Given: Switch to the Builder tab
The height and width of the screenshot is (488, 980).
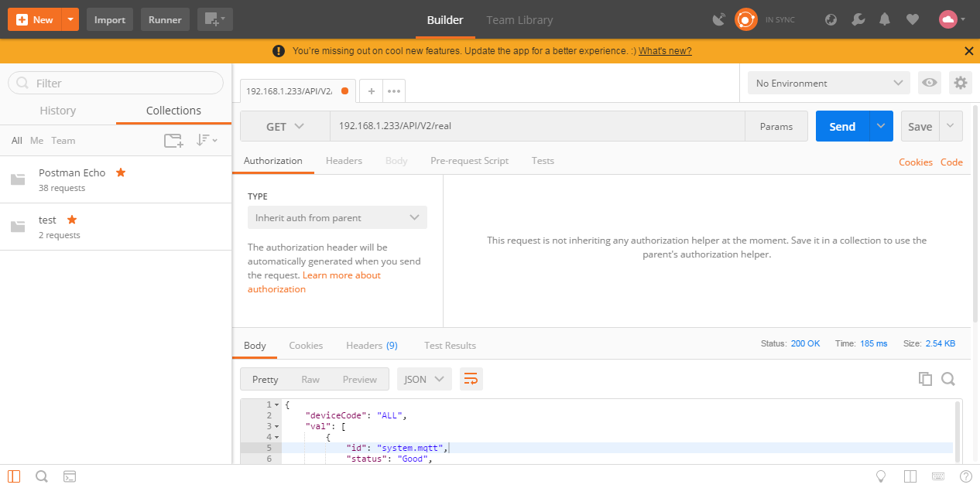Looking at the screenshot, I should coord(445,19).
